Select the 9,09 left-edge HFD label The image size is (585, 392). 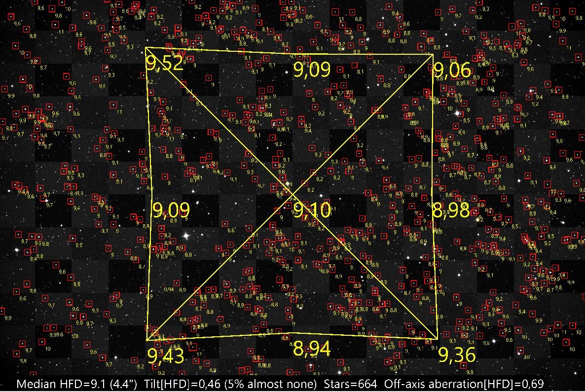tap(172, 211)
